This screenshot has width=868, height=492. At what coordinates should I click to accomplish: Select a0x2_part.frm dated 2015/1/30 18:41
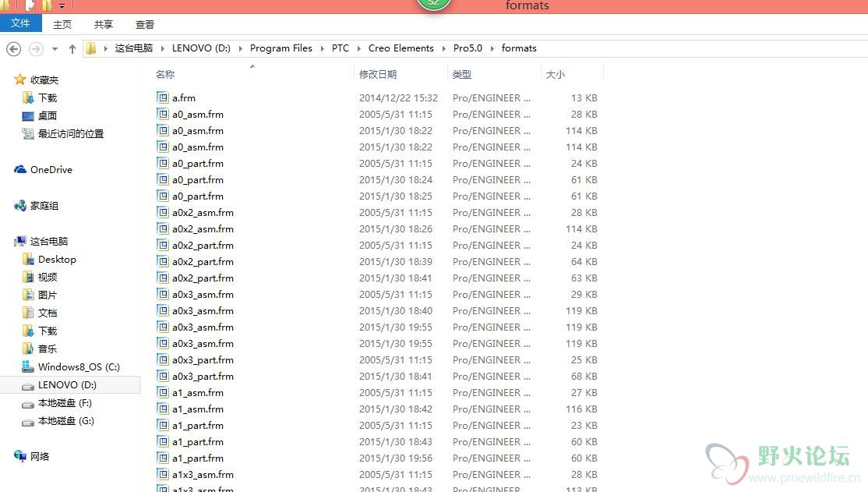point(203,278)
